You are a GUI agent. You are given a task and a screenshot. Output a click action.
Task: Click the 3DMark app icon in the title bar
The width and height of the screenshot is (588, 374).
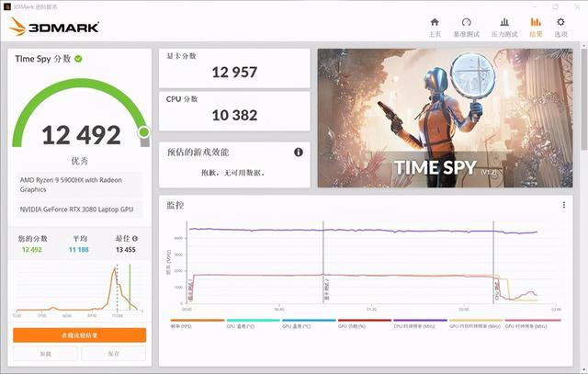point(7,6)
